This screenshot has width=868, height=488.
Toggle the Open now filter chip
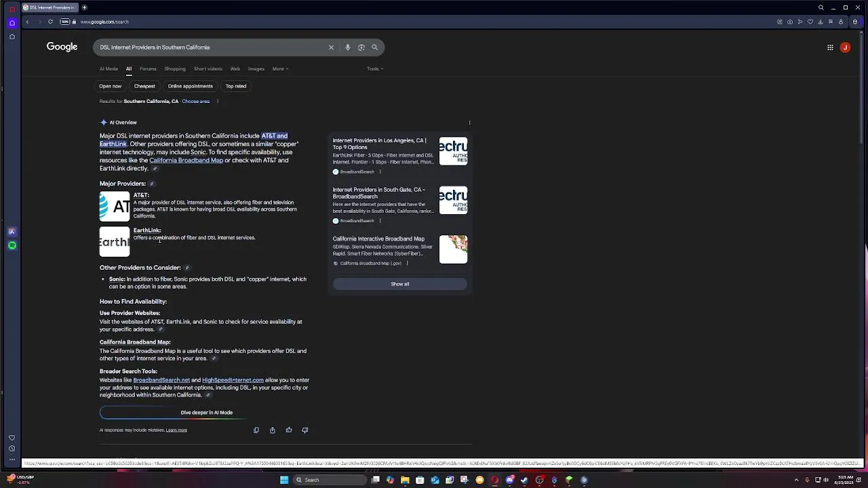pyautogui.click(x=111, y=86)
